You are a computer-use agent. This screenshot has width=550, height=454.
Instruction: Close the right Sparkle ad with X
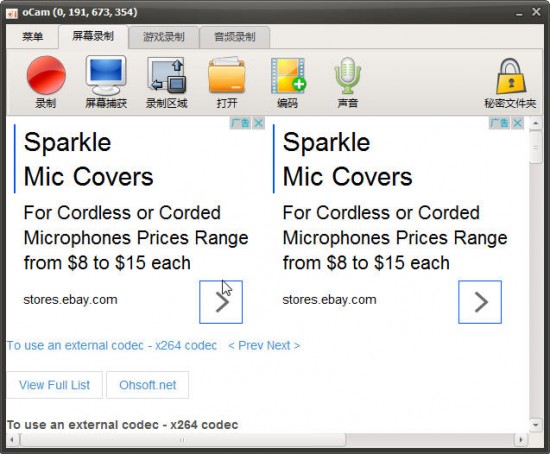click(517, 123)
